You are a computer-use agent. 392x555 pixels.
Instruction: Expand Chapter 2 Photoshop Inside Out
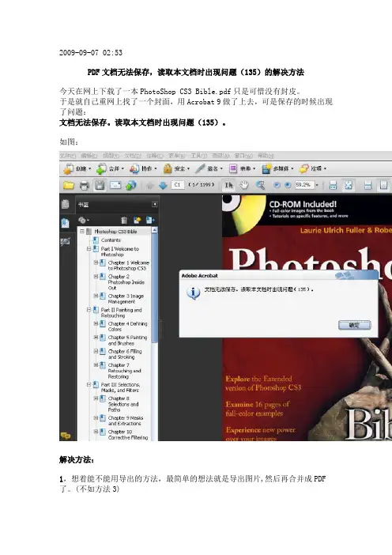point(96,277)
